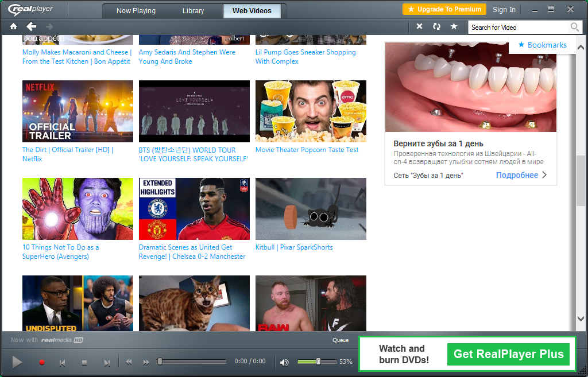Click the realmedia HD logo

[62, 340]
